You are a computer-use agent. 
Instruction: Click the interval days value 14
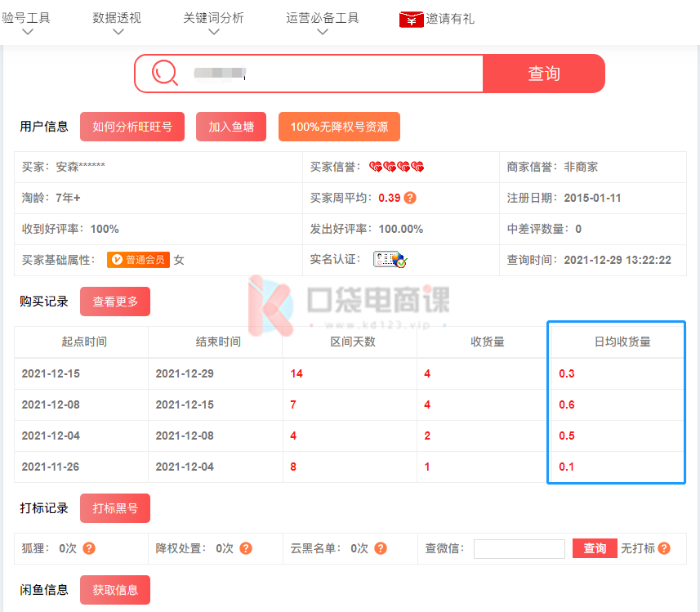[296, 373]
